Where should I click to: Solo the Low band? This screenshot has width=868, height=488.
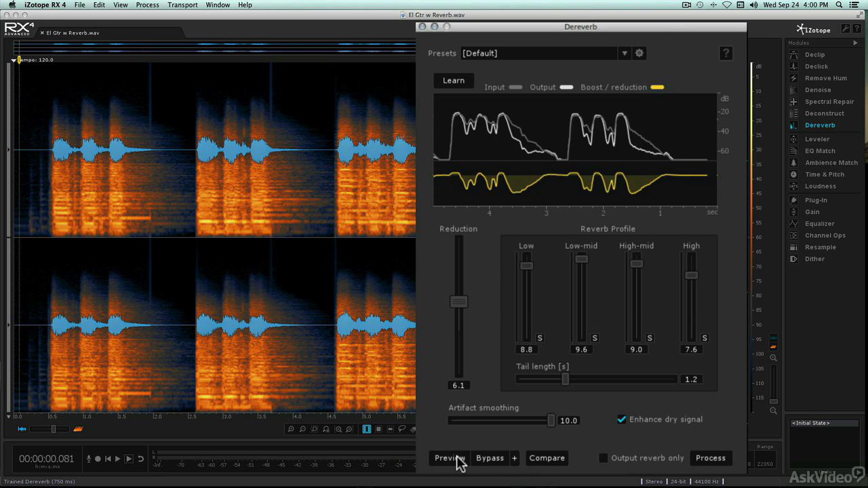pyautogui.click(x=540, y=338)
